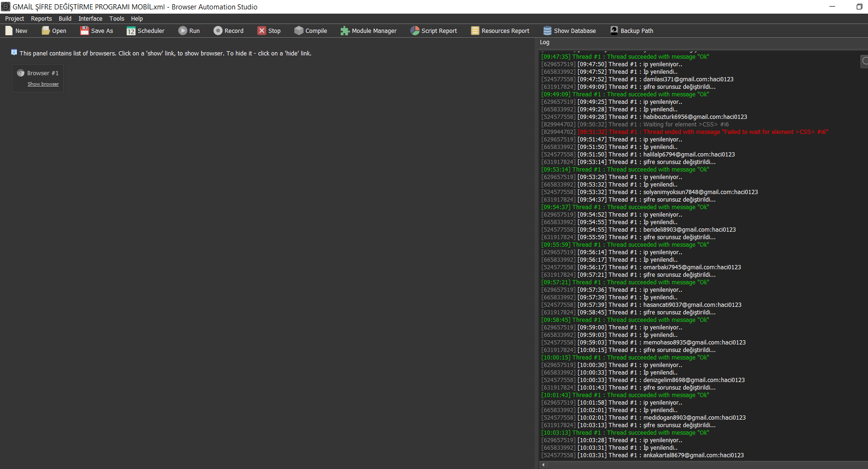Click the New project toolbar icon
This screenshot has height=469, width=868.
click(x=16, y=31)
